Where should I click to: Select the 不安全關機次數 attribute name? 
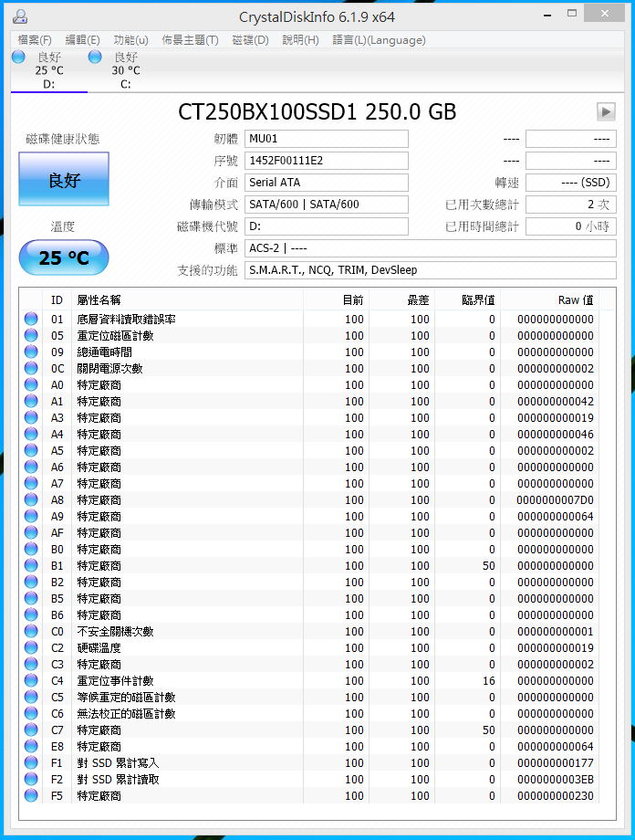115,632
